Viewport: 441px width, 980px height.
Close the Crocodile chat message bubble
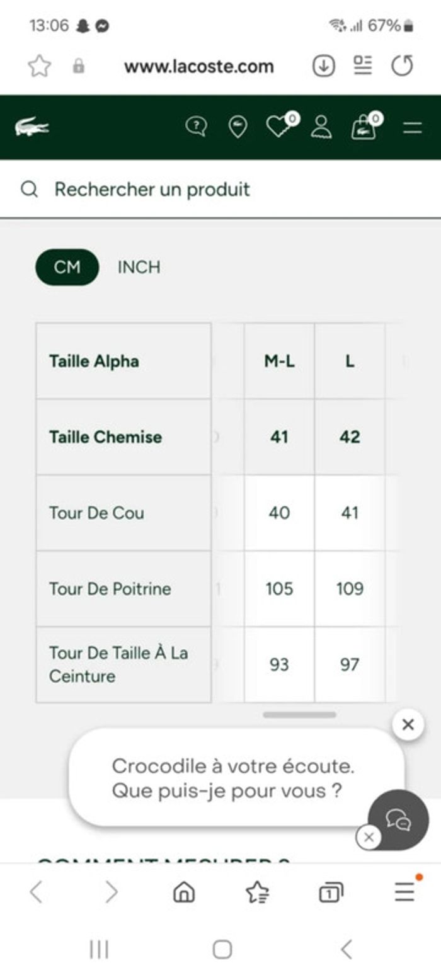point(408,724)
